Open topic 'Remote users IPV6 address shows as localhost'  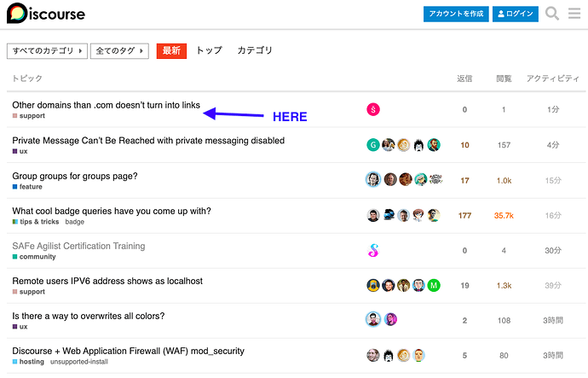click(x=107, y=281)
